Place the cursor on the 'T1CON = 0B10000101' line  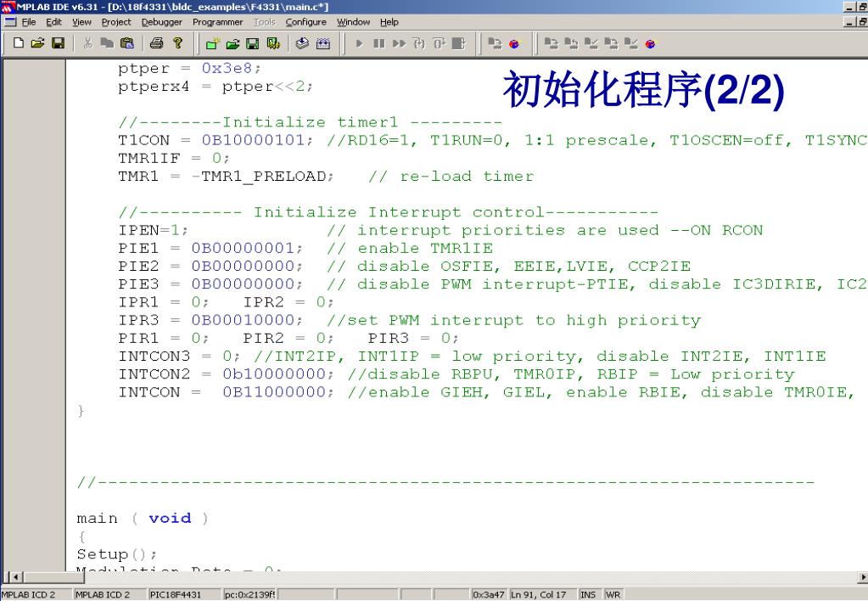point(216,140)
